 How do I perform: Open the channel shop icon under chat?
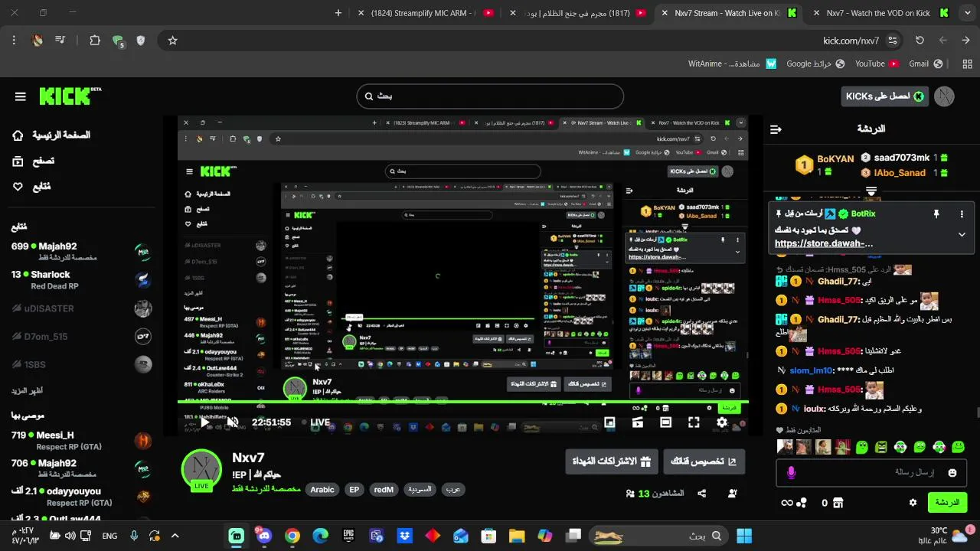point(838,503)
